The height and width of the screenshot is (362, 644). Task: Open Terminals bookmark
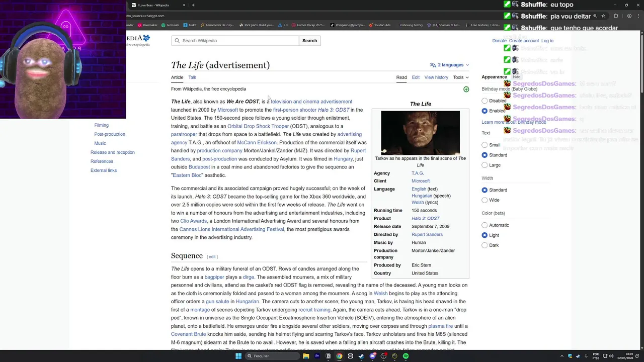tap(171, 25)
